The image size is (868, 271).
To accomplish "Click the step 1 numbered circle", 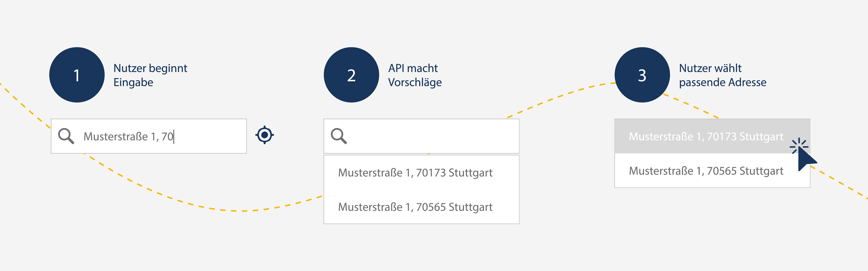I will (x=77, y=75).
